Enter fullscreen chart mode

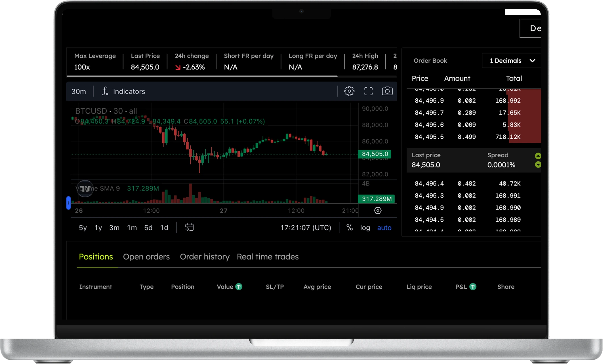pyautogui.click(x=368, y=91)
